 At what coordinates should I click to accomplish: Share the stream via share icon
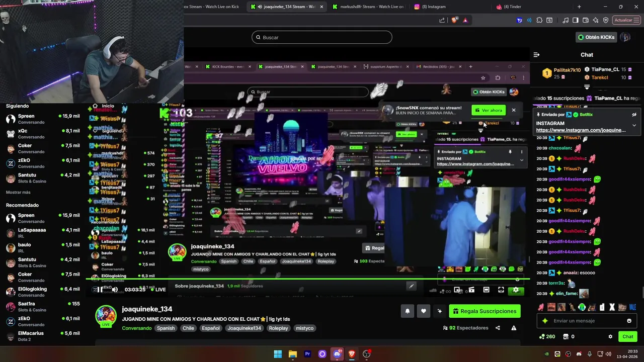[498, 328]
